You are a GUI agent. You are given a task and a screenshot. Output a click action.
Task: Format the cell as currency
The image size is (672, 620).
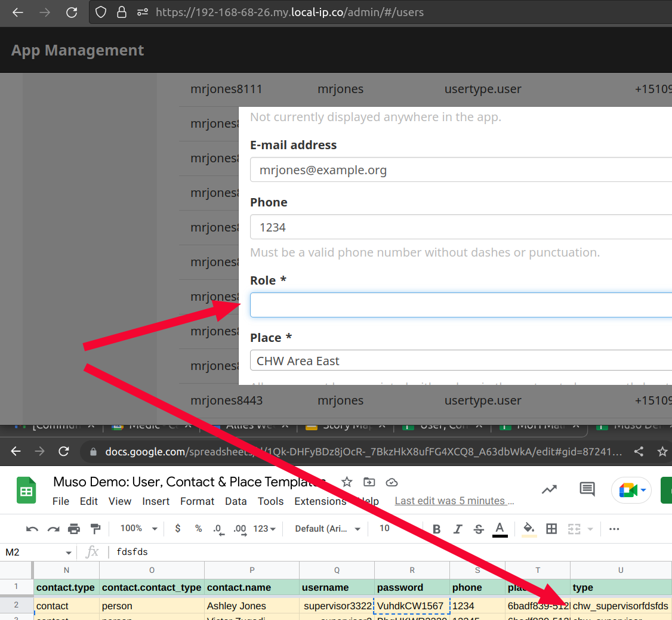coord(178,529)
